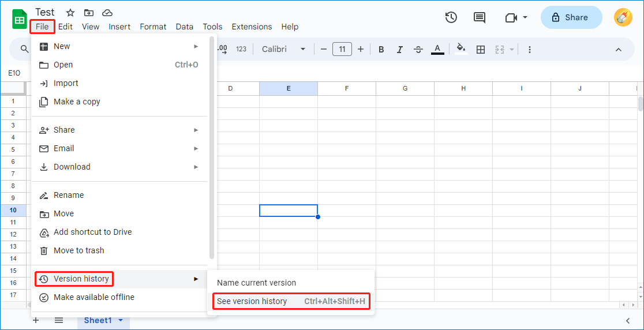The height and width of the screenshot is (330, 644).
Task: Toggle bold formatting
Action: (381, 50)
